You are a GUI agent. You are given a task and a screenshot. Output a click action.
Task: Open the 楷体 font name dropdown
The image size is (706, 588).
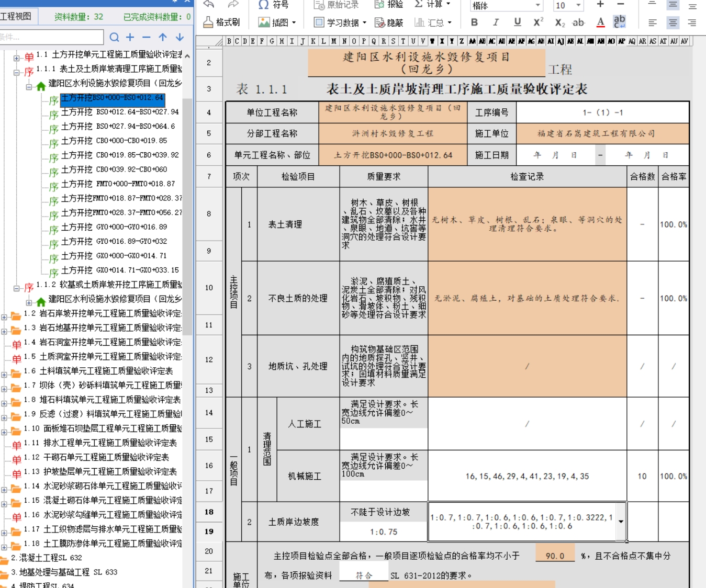coord(538,5)
